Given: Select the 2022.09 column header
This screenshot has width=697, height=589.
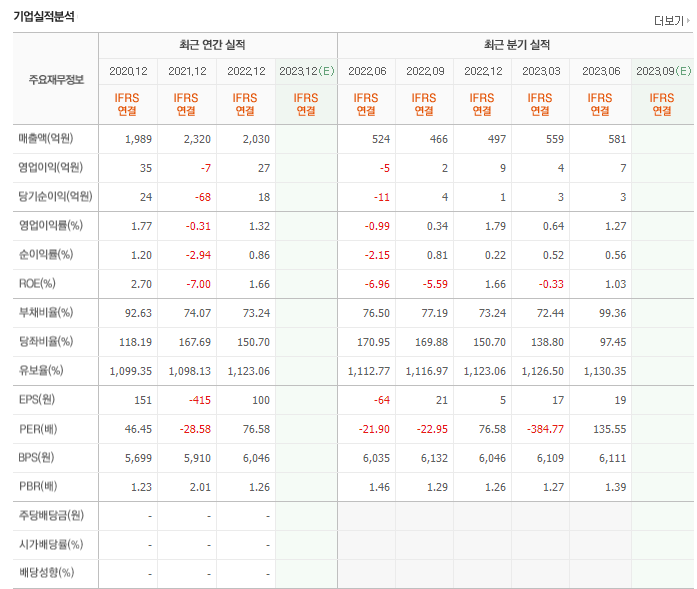Looking at the screenshot, I should point(425,71).
